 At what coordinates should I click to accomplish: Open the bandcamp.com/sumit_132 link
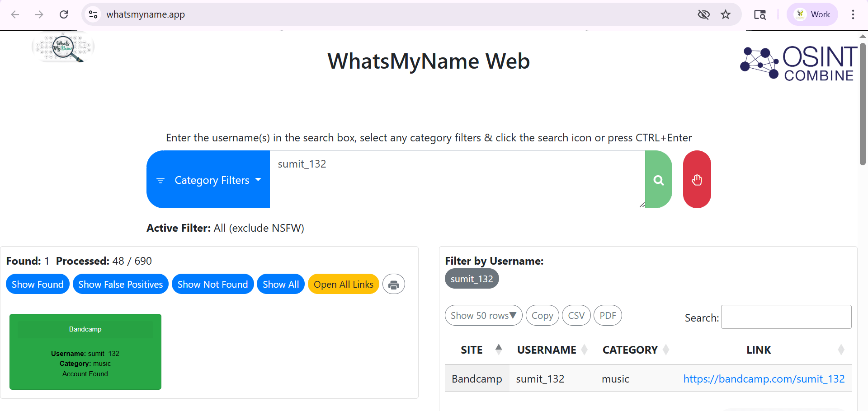764,378
